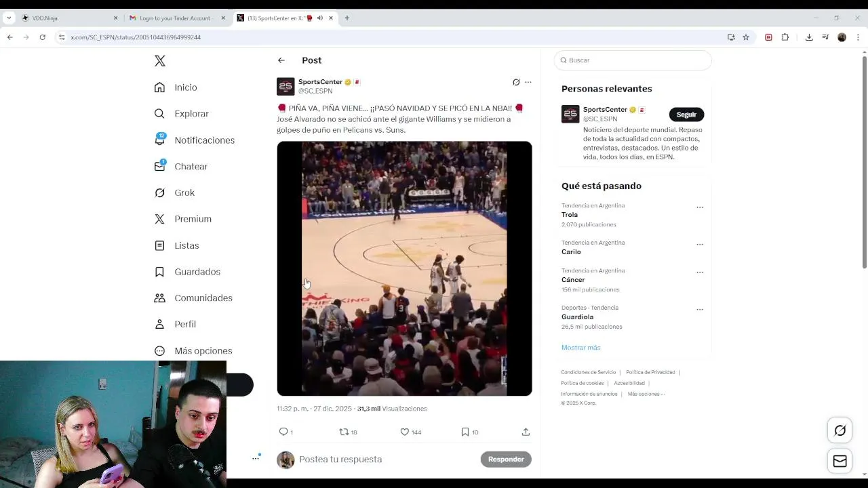Click the browser back button
Viewport: 868px width, 488px height.
(x=10, y=37)
